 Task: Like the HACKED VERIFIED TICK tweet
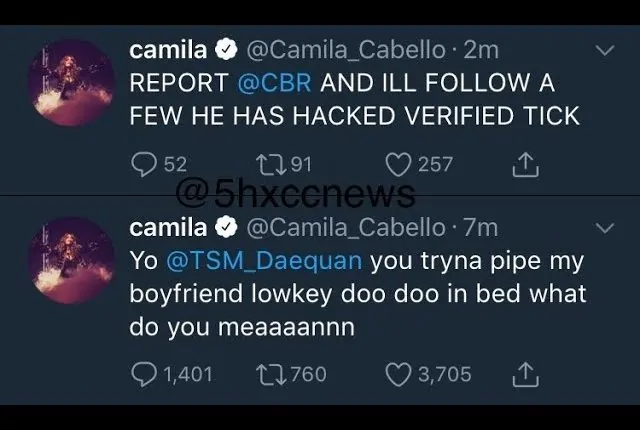pos(400,165)
